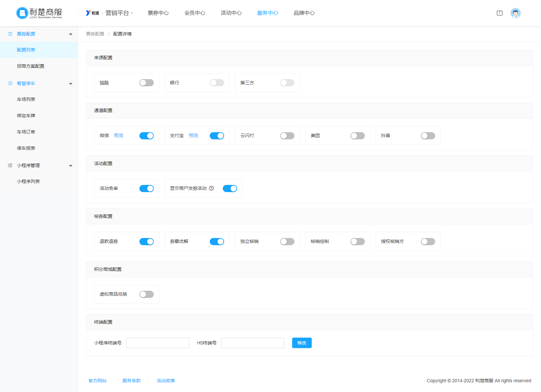
Task: Collapse the 小程序管理 sidebar group
Action: coord(71,166)
